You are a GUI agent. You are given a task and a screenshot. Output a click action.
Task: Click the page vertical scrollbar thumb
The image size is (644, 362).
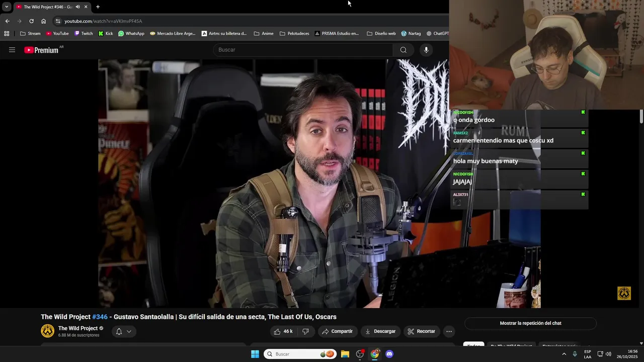(x=641, y=116)
